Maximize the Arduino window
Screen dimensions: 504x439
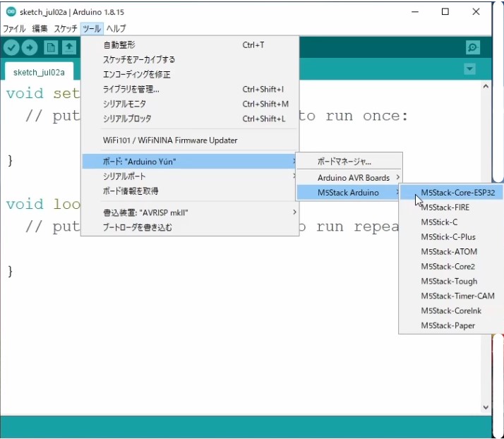pos(445,12)
